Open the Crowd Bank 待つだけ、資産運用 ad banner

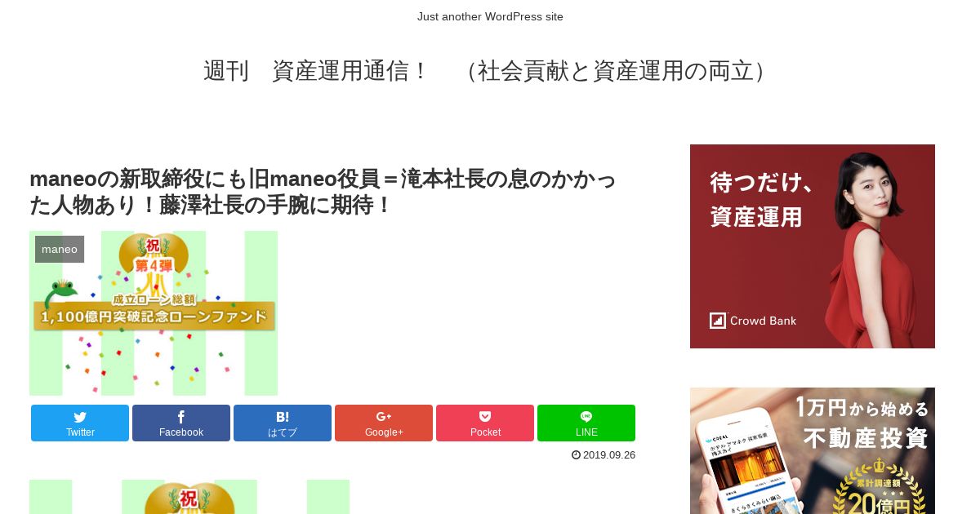coord(813,246)
